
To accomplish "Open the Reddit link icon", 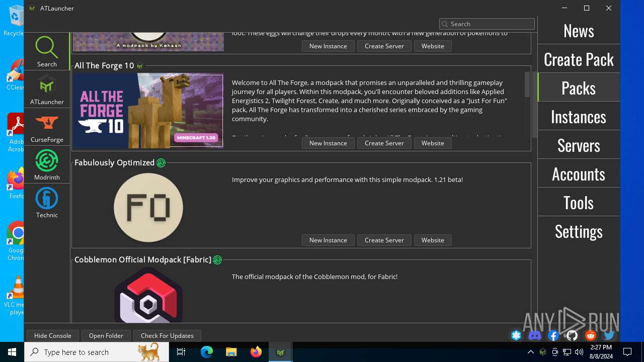I will tap(591, 335).
